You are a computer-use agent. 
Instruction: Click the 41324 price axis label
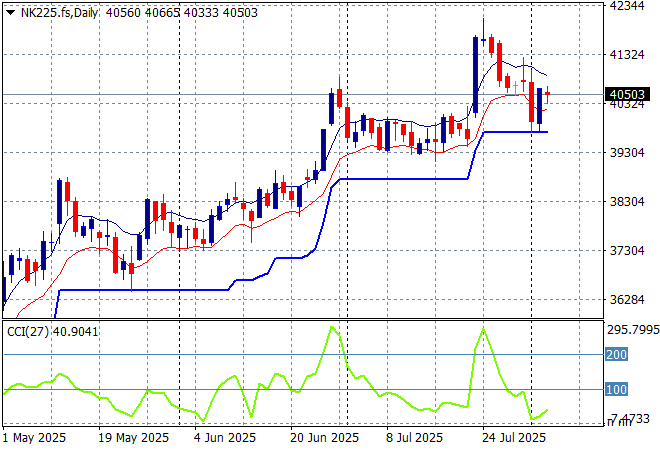[627, 55]
